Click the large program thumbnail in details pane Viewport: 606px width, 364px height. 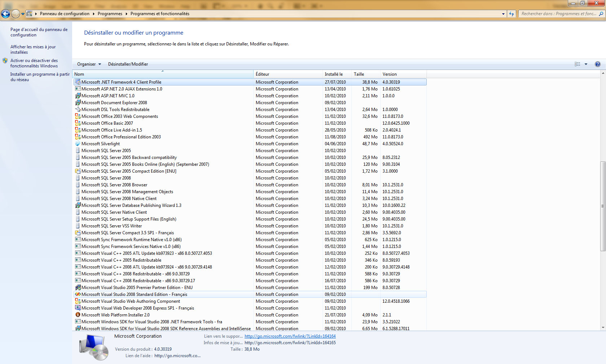(x=94, y=347)
